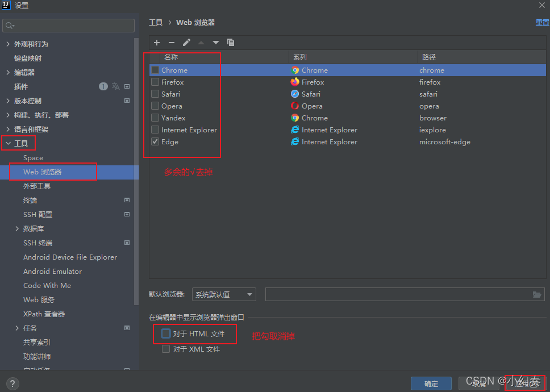Viewport: 550px width, 392px height.
Task: Click Safari family icon
Action: click(295, 94)
